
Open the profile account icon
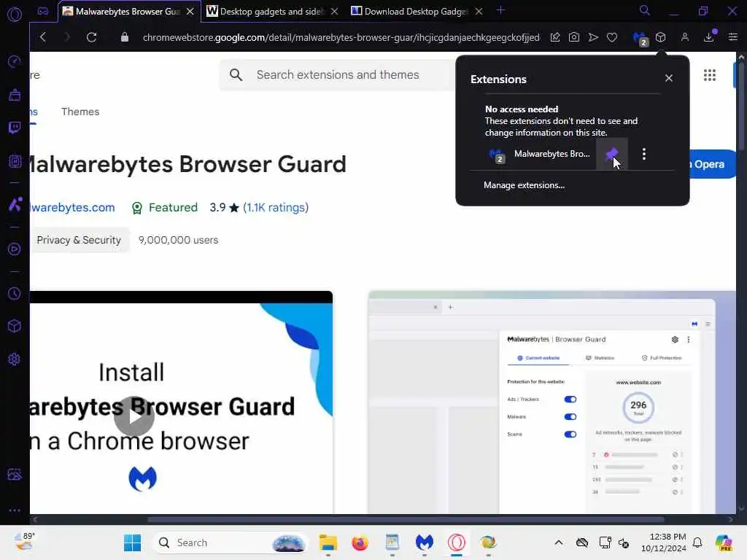[x=684, y=37]
